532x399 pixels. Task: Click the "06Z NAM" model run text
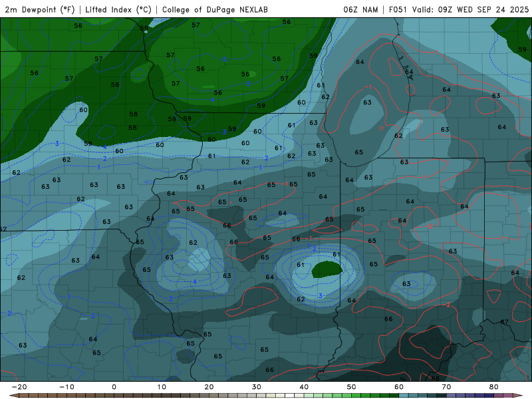pyautogui.click(x=360, y=9)
